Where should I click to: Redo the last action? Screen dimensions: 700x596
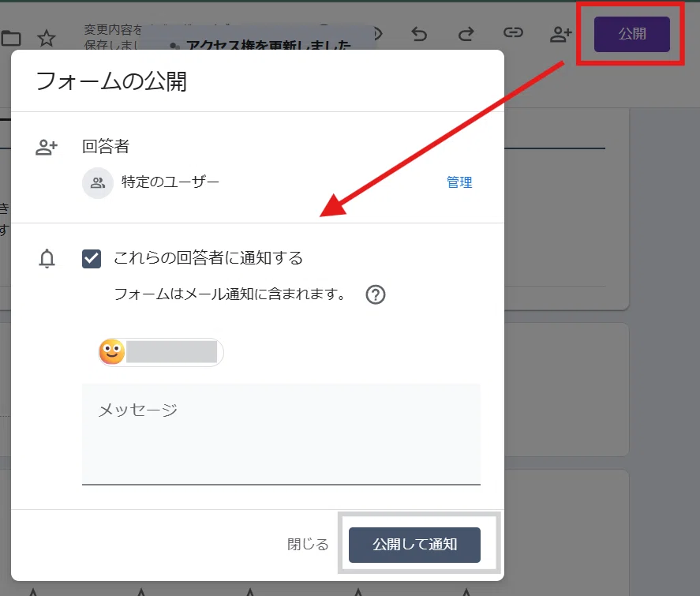tap(466, 34)
